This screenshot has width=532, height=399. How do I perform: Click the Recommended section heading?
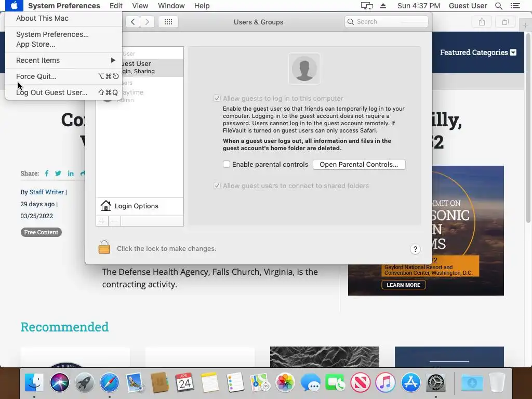click(x=64, y=327)
